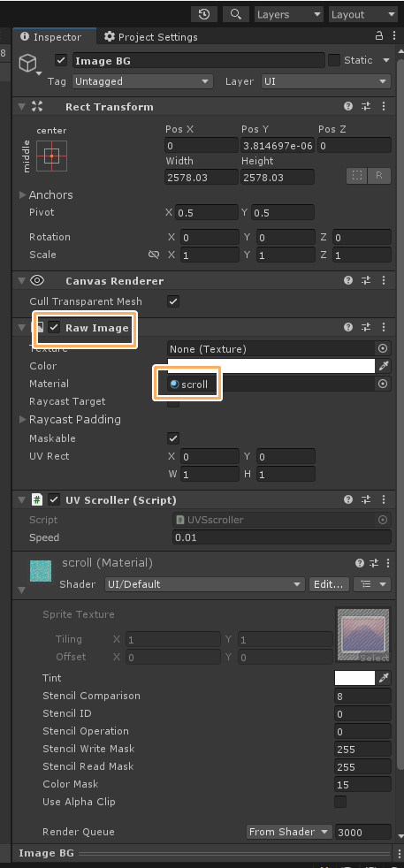Open the anchor presets box
This screenshot has width=404, height=868.
[51, 156]
